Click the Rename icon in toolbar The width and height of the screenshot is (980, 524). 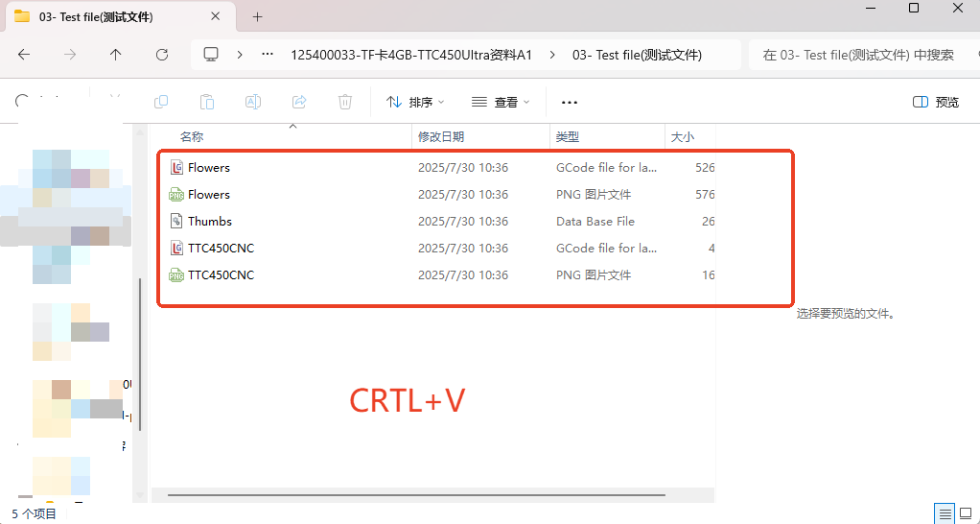point(253,102)
